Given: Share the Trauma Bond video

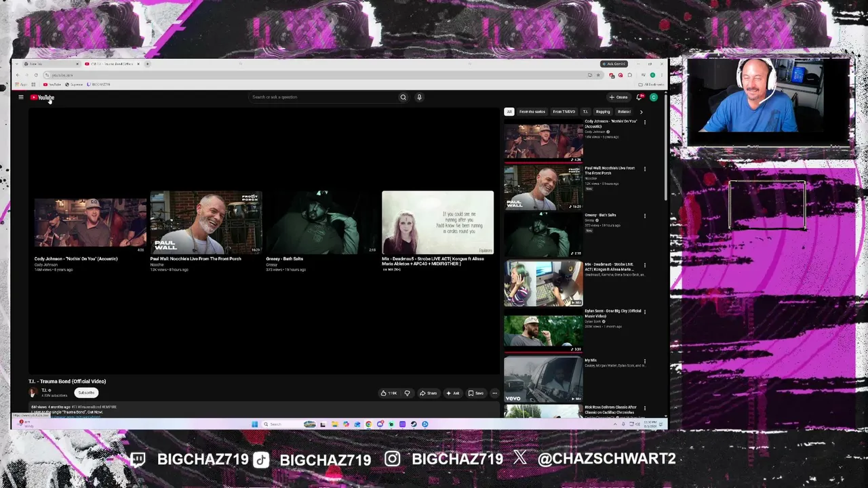Looking at the screenshot, I should coord(428,393).
